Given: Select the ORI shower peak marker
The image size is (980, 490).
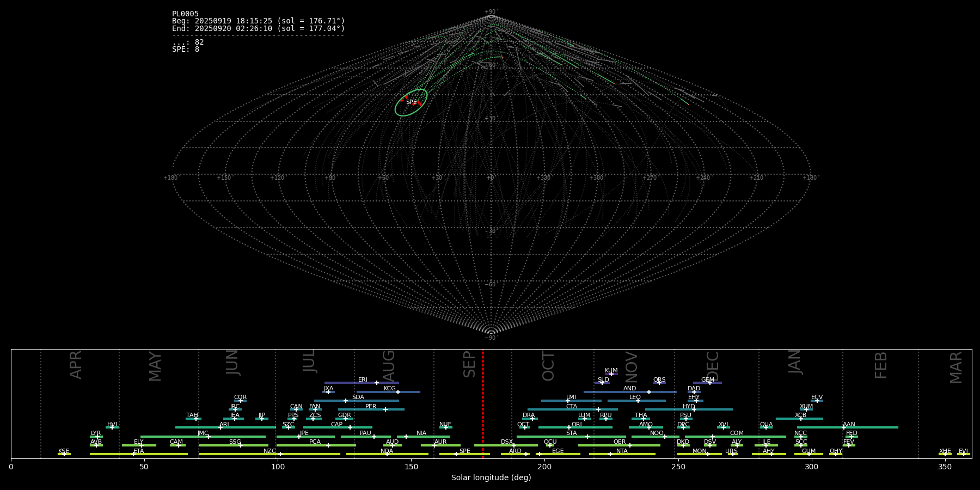Looking at the screenshot, I should pos(569,427).
